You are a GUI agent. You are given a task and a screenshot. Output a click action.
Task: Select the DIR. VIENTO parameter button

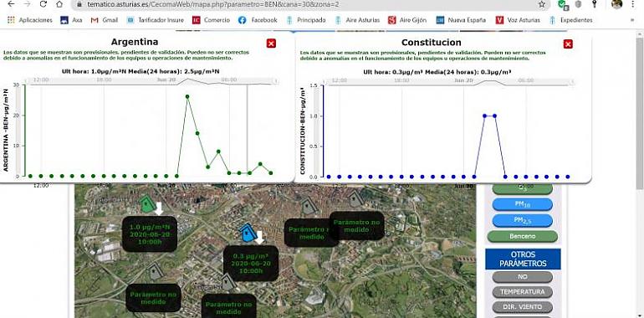click(x=522, y=307)
